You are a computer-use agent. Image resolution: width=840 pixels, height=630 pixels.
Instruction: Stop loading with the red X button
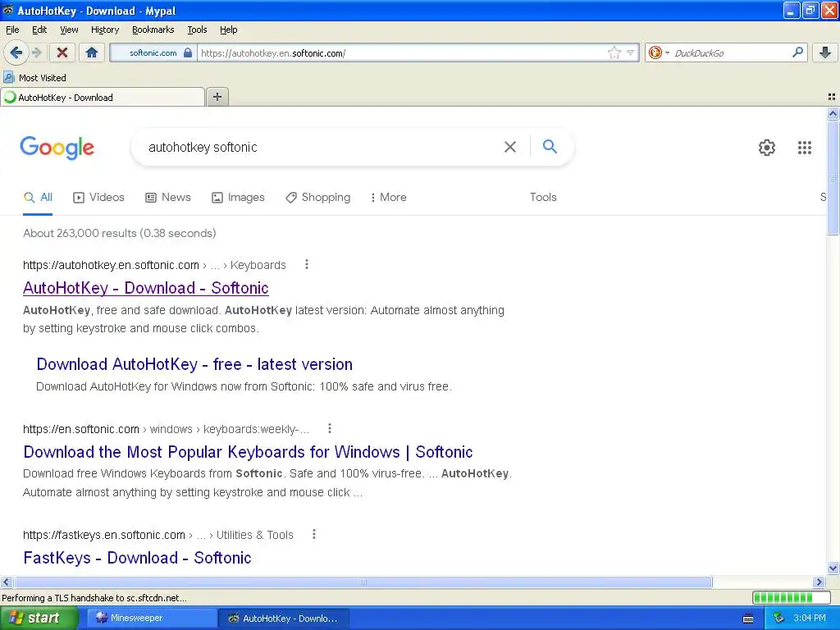pos(62,52)
